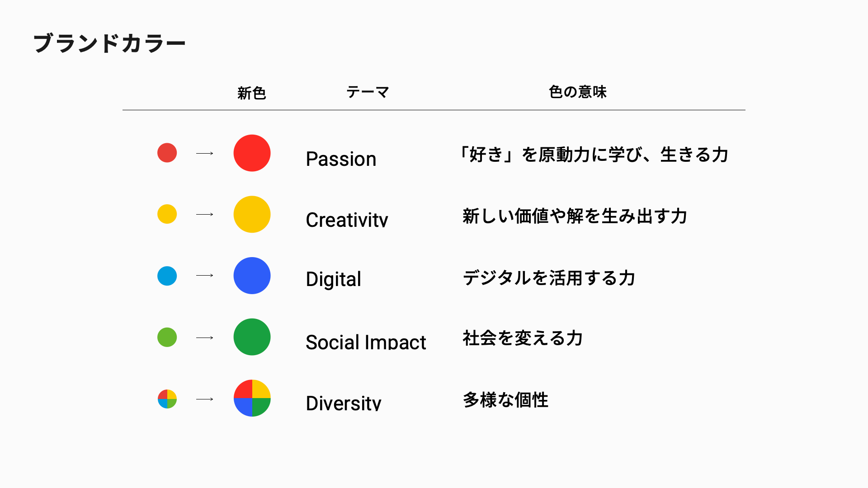This screenshot has height=488, width=868.
Task: Click the arrow in the Digital row
Action: point(204,276)
